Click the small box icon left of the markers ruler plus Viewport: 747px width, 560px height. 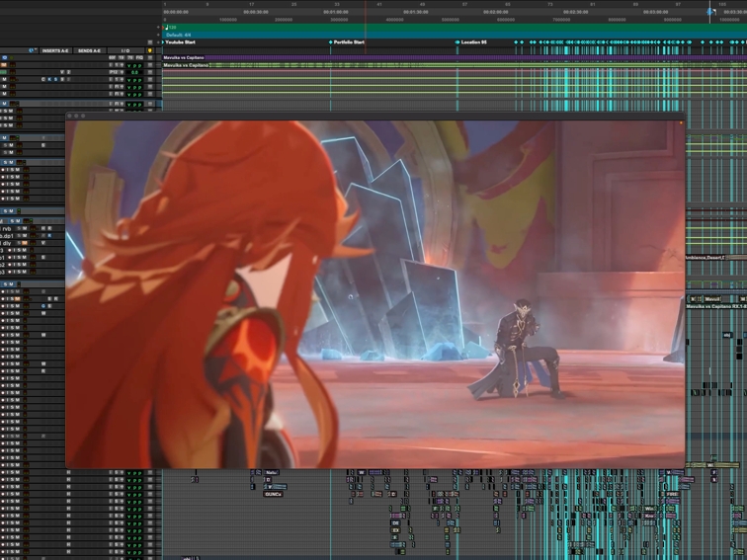tap(150, 42)
